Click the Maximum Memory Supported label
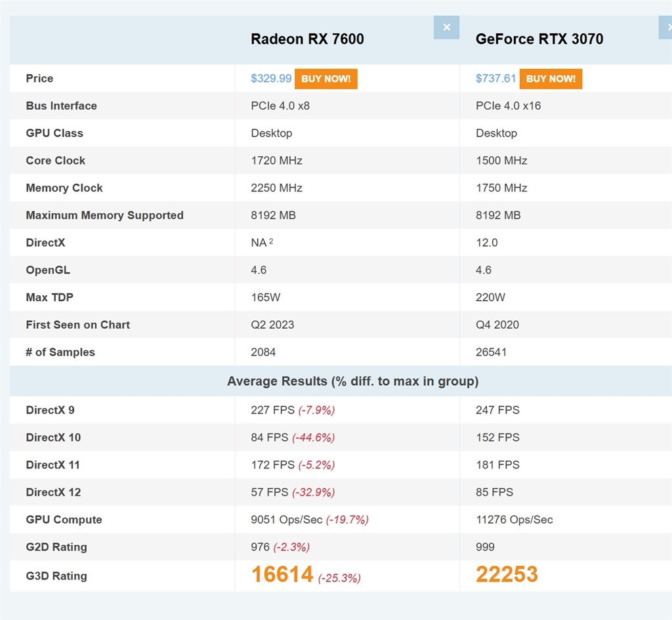The width and height of the screenshot is (672, 620). (104, 215)
